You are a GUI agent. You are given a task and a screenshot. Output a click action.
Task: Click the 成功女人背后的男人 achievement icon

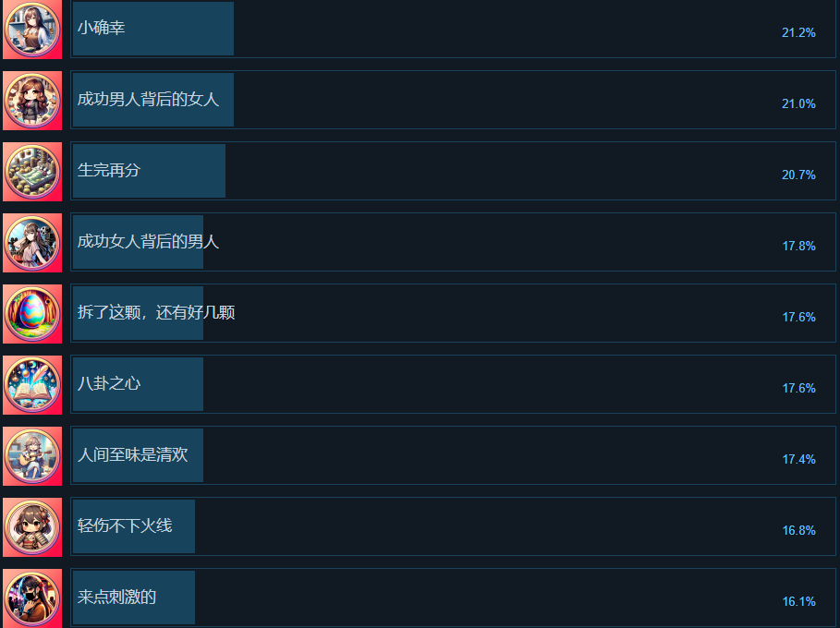(x=32, y=242)
